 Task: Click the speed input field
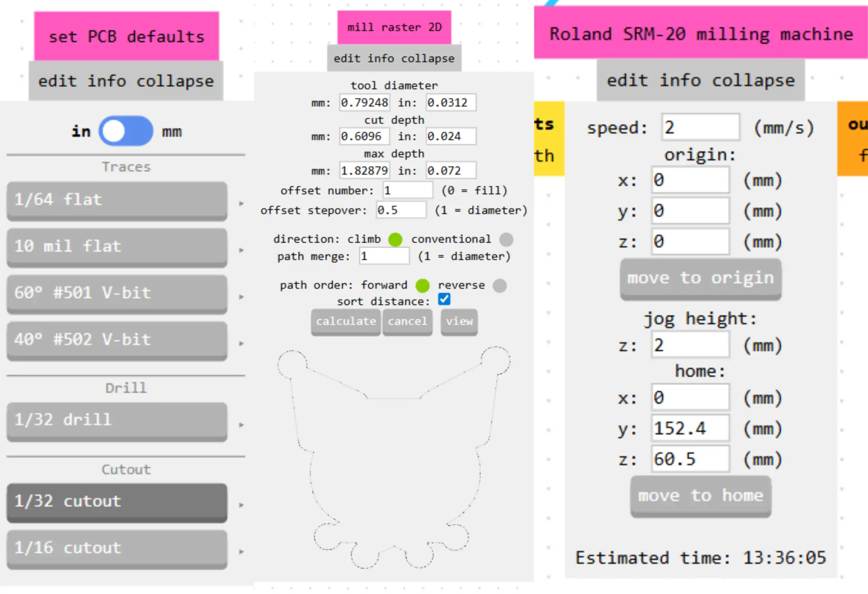click(x=700, y=128)
